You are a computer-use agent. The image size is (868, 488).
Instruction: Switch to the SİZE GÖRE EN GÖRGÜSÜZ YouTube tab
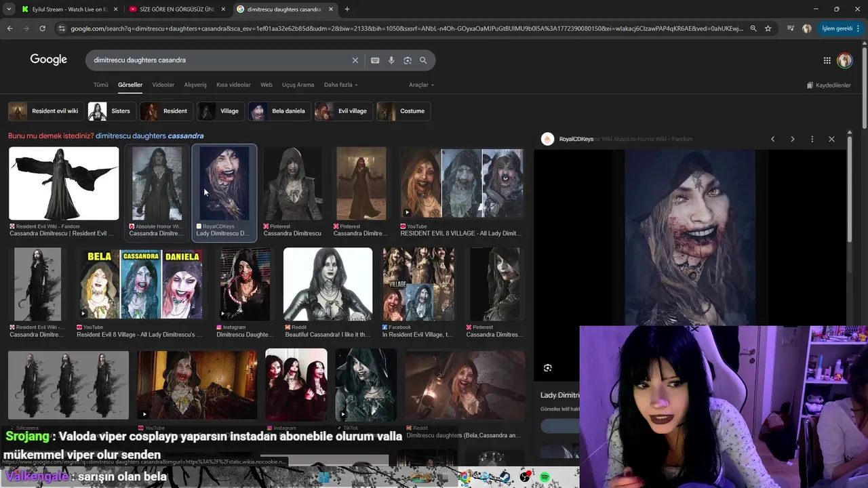176,9
